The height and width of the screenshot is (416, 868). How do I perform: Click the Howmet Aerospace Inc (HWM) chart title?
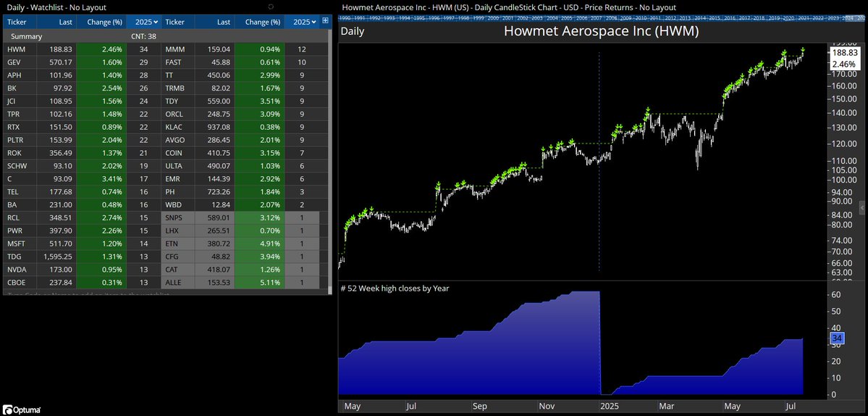(601, 31)
